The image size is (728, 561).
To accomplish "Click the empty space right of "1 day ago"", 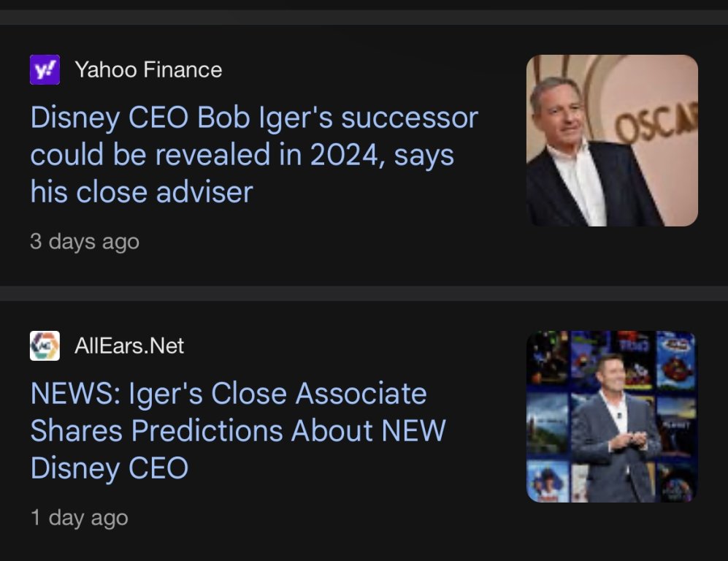I will [329, 518].
